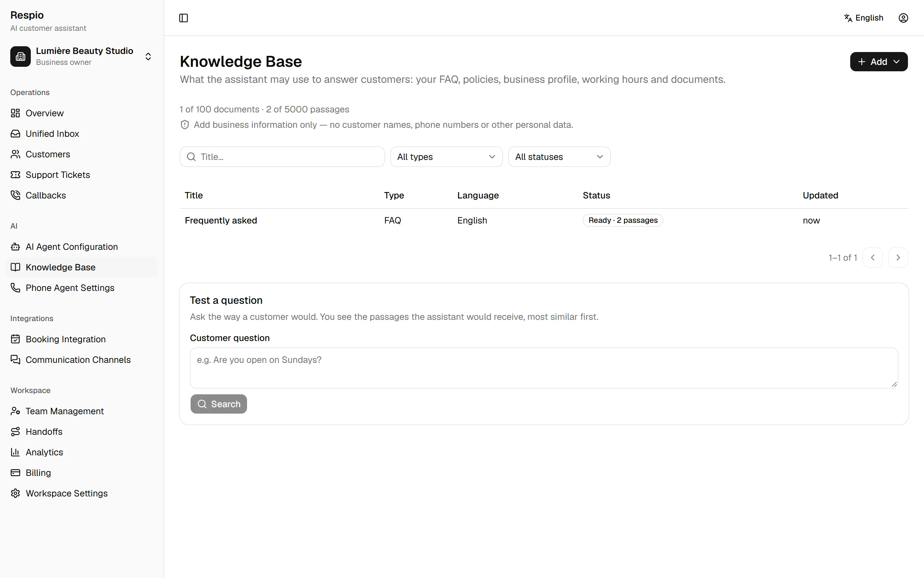Click the Workspace Settings gear icon
Image resolution: width=924 pixels, height=578 pixels.
click(x=15, y=494)
